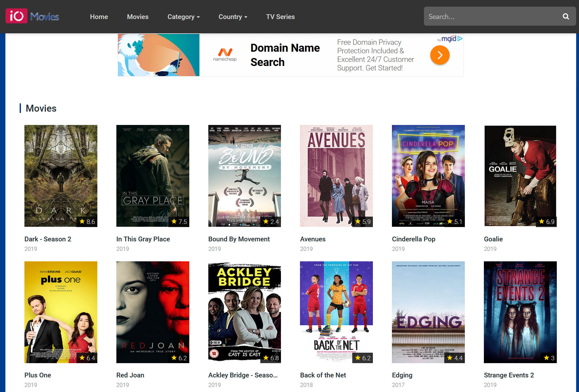Open the Home menu item
579x392 pixels.
[x=99, y=17]
